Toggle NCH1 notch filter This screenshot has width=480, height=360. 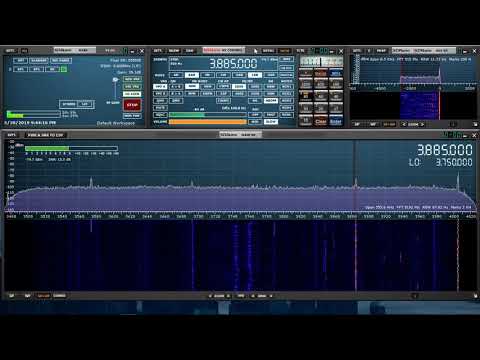(287, 87)
